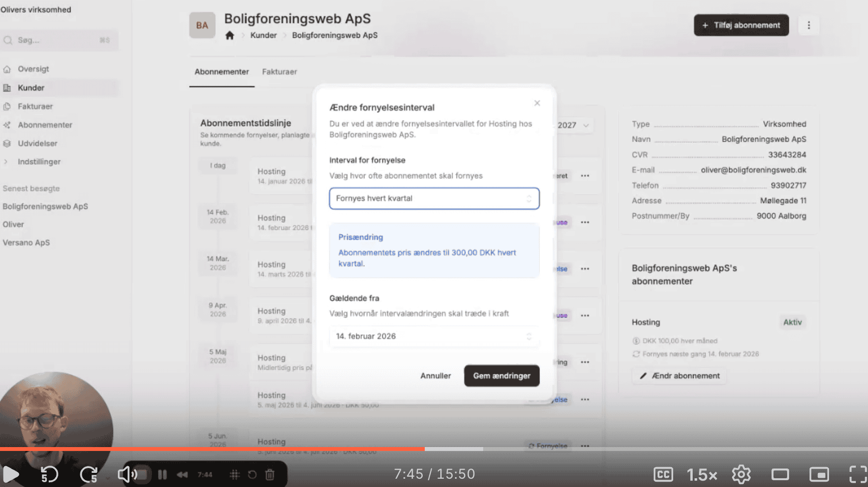Click the trash icon in recording toolbar
Viewport: 868px width, 487px height.
tap(270, 474)
